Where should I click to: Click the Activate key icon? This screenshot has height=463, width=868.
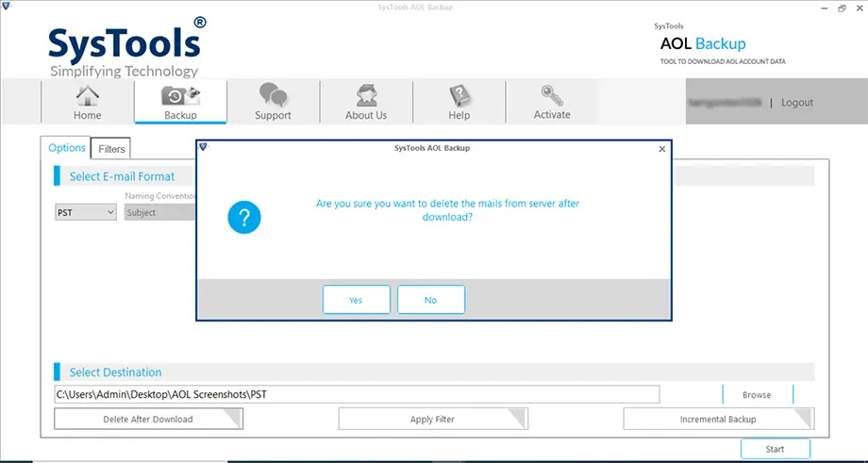click(552, 103)
